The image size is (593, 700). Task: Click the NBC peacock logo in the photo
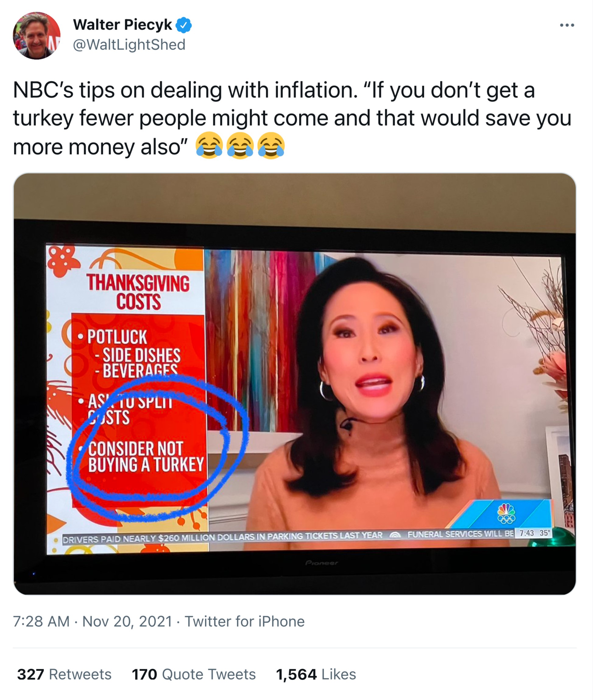click(506, 513)
